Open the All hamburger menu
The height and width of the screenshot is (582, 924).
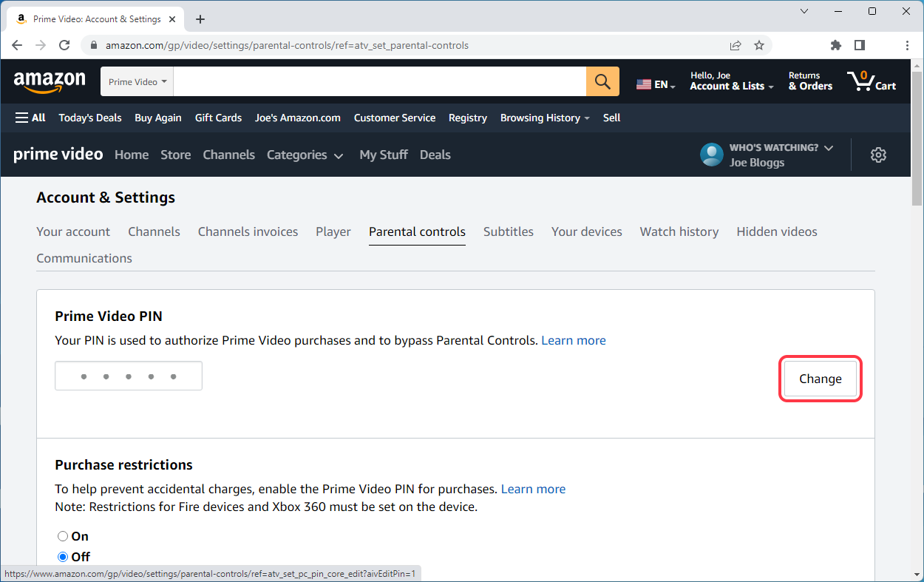pyautogui.click(x=30, y=118)
